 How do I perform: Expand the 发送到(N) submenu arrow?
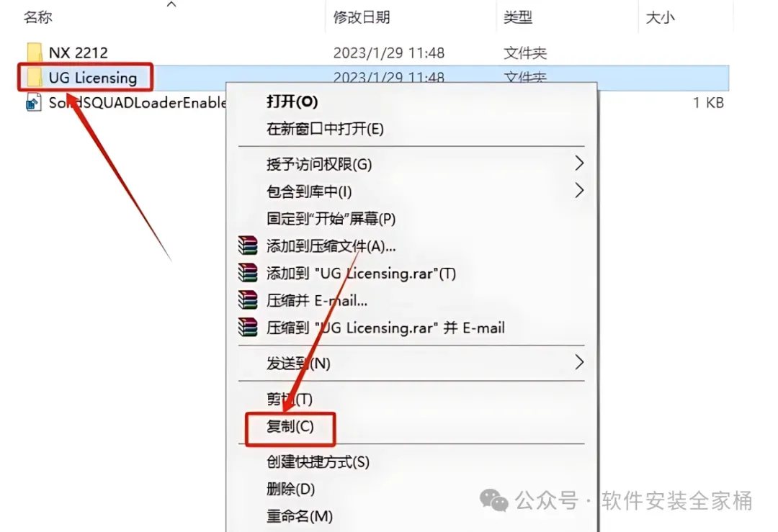tap(578, 362)
